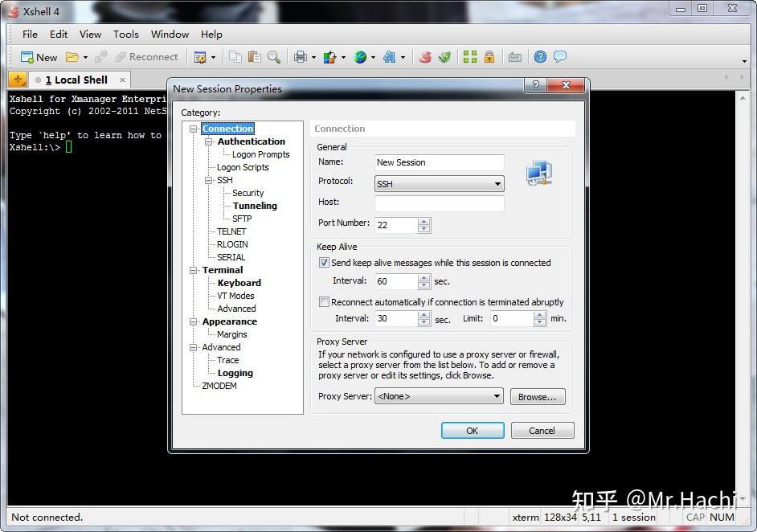Screen dimensions: 757x532
Task: Enable automatic reconnect on abrupt termination
Action: [x=324, y=301]
